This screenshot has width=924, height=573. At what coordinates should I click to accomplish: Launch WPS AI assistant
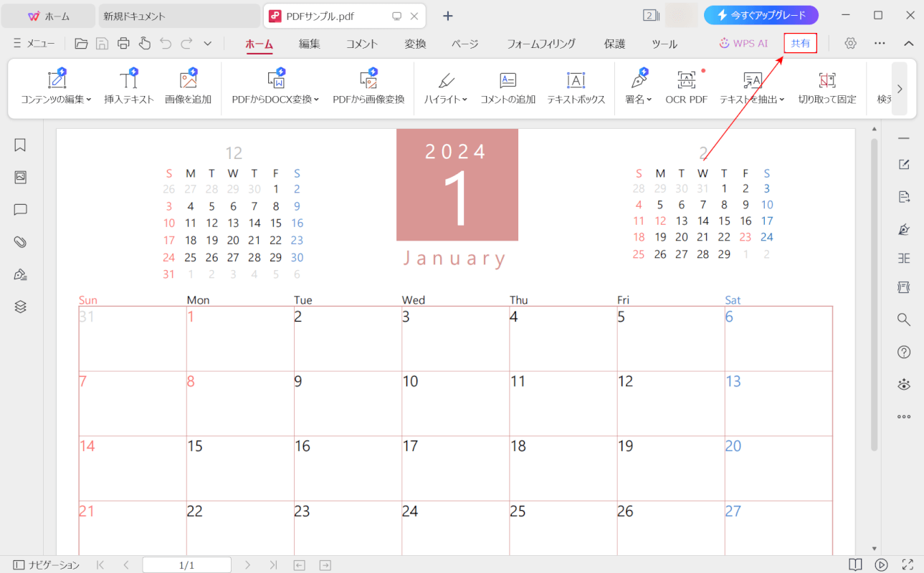[x=743, y=43]
